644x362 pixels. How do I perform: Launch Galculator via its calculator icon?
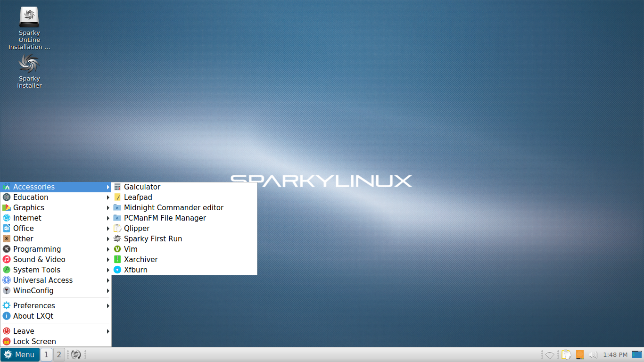tap(117, 187)
